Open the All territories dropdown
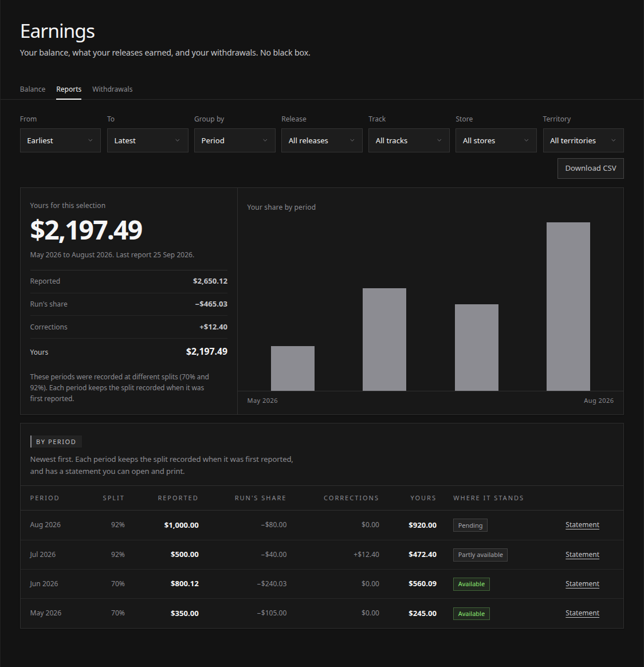Screen dimensions: 644x667 pyautogui.click(x=583, y=140)
